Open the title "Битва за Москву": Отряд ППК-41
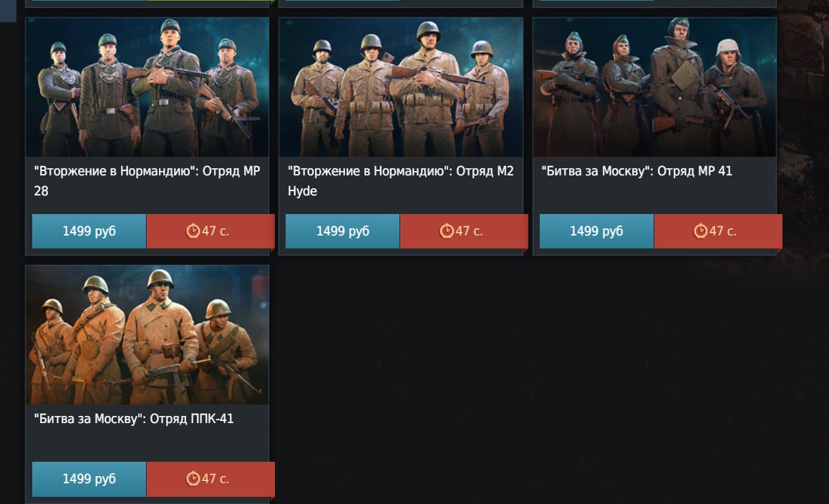 [134, 418]
